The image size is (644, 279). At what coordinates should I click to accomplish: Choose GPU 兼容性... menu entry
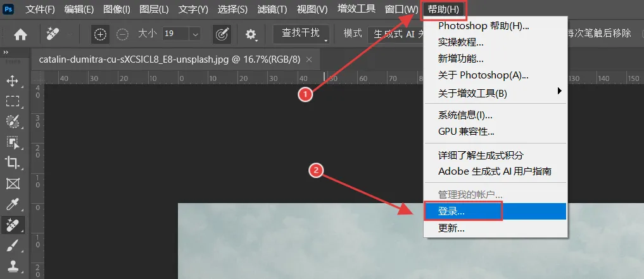(495, 132)
